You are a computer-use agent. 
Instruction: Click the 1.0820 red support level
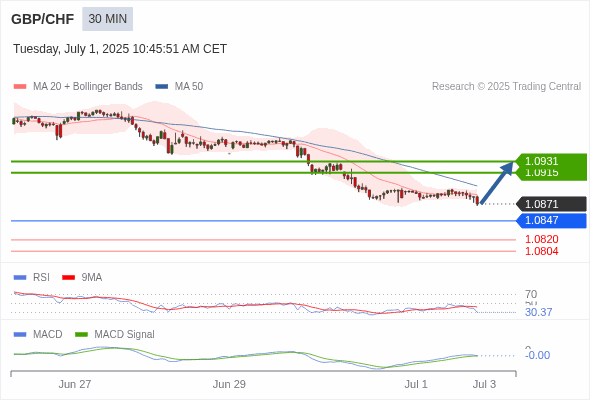point(541,239)
